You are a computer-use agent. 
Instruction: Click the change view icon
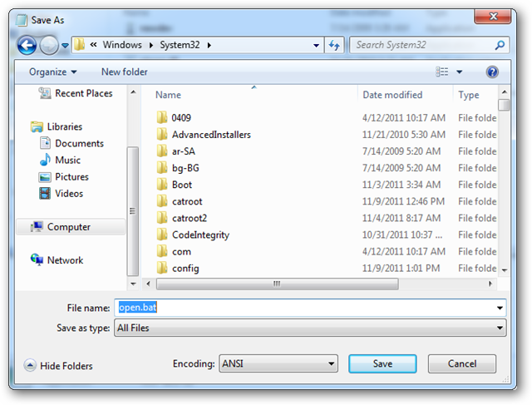coord(441,72)
